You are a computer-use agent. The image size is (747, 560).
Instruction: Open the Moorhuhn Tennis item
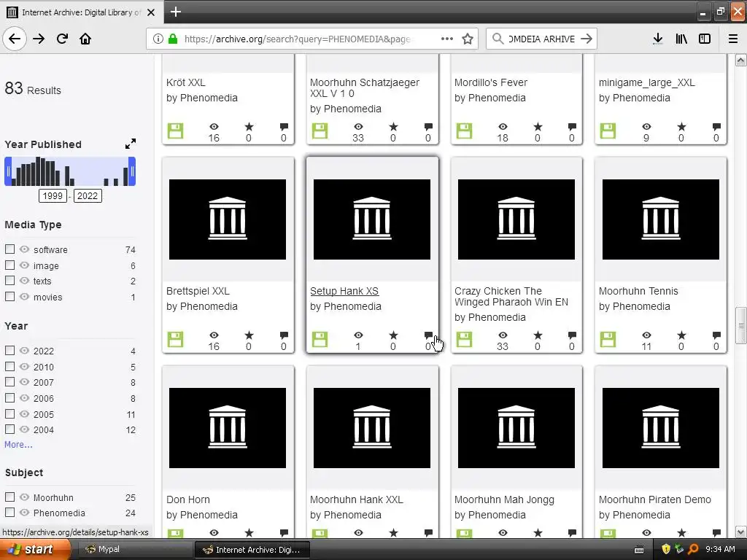638,291
